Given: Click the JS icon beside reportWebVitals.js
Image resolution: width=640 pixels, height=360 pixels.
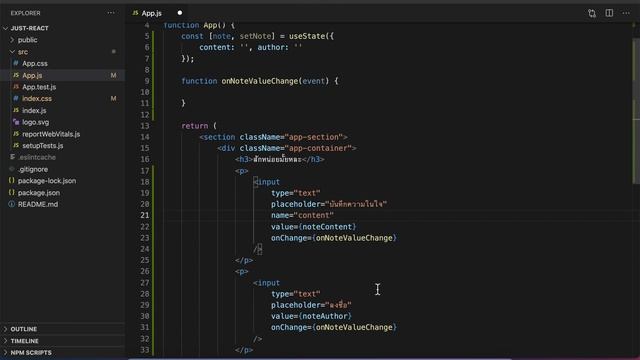Looking at the screenshot, I should pos(16,133).
